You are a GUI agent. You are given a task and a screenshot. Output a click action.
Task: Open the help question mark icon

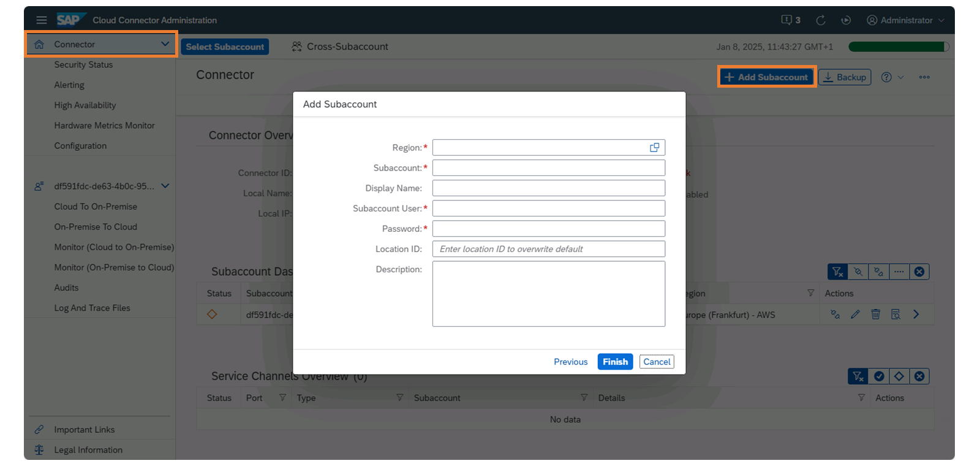point(886,77)
